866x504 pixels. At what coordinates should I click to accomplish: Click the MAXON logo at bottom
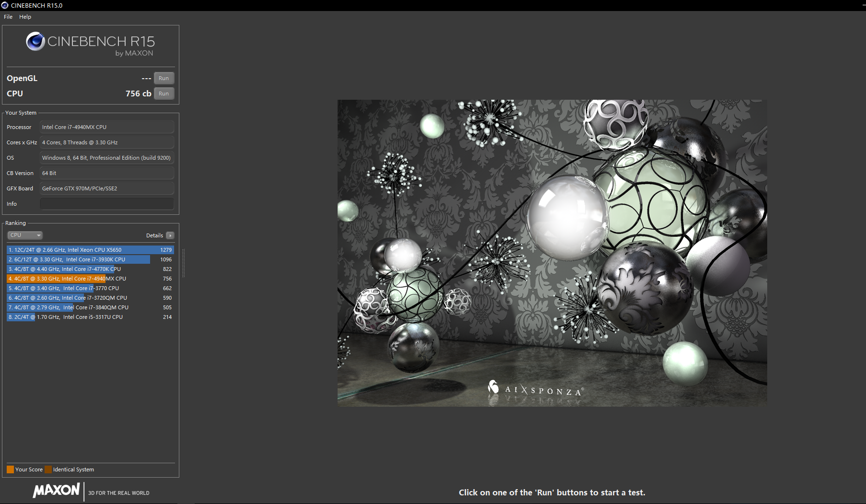tap(56, 490)
